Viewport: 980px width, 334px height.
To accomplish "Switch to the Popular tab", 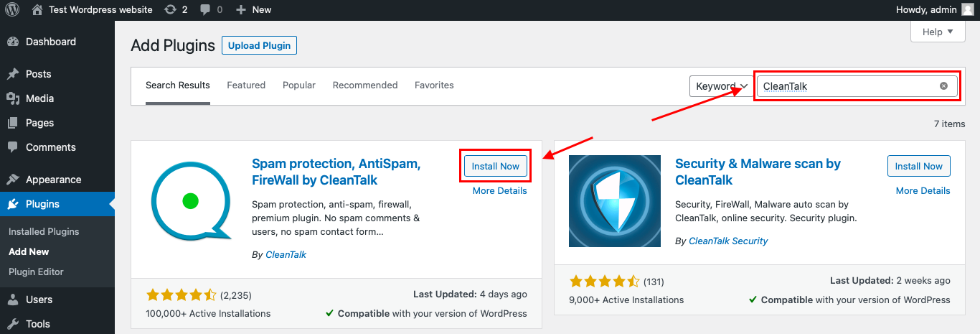I will click(298, 85).
